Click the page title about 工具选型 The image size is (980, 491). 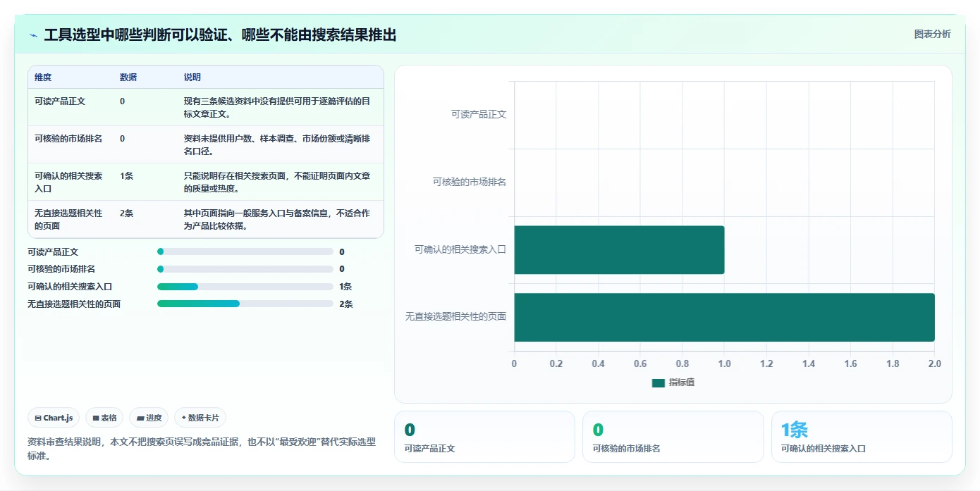click(x=220, y=35)
